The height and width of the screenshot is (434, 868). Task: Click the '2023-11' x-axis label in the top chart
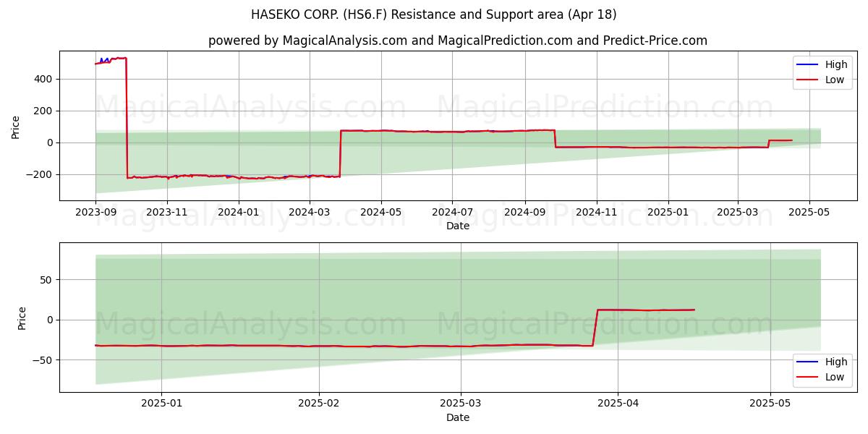(167, 213)
